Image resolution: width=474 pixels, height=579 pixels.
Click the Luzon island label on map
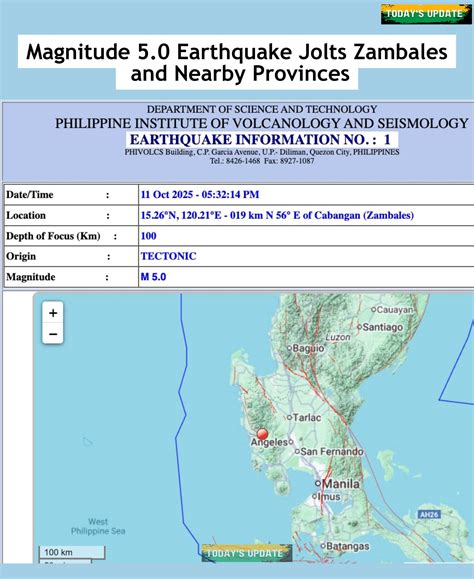(338, 337)
